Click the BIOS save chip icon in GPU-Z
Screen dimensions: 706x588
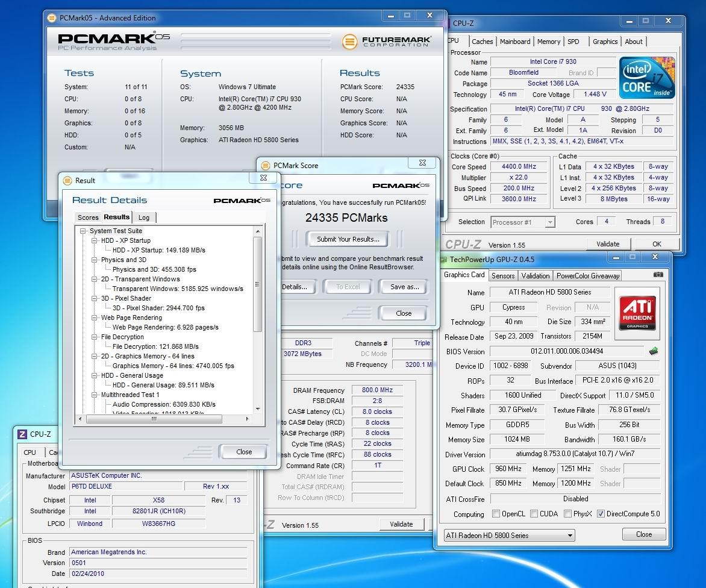tap(654, 351)
